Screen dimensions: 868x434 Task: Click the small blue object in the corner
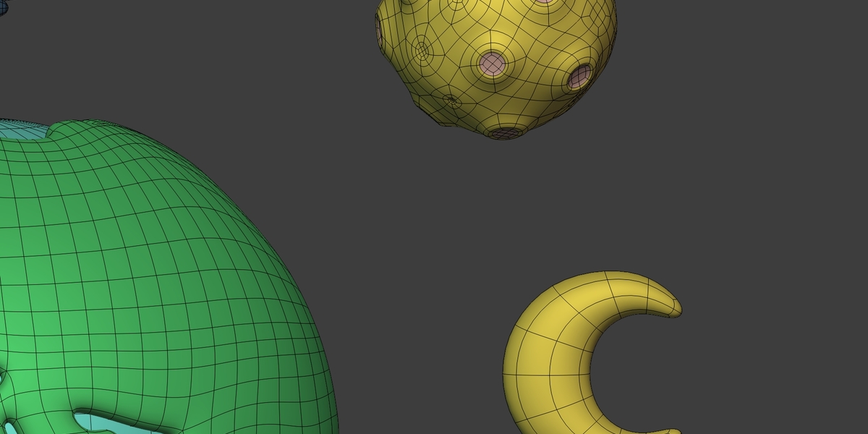[2, 7]
